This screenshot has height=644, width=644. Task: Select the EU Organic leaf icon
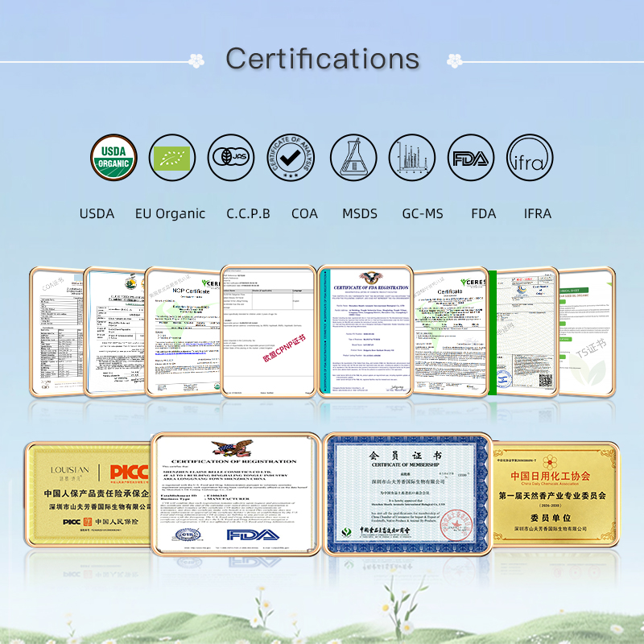pyautogui.click(x=172, y=157)
